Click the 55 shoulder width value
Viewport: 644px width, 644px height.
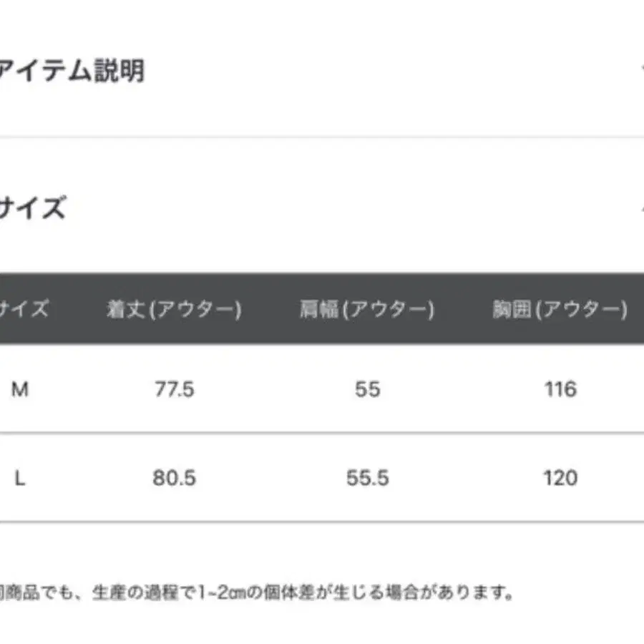point(367,389)
